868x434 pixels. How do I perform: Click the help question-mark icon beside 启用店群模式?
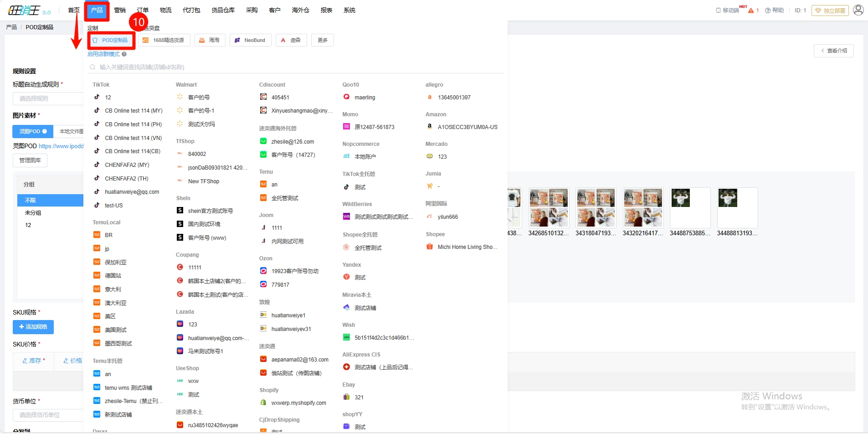[x=124, y=54]
